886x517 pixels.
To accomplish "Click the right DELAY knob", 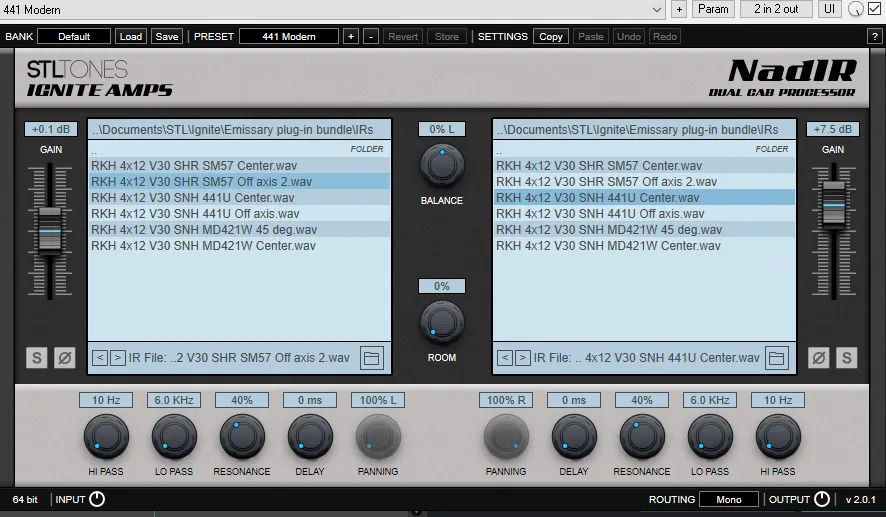I will click(x=574, y=437).
